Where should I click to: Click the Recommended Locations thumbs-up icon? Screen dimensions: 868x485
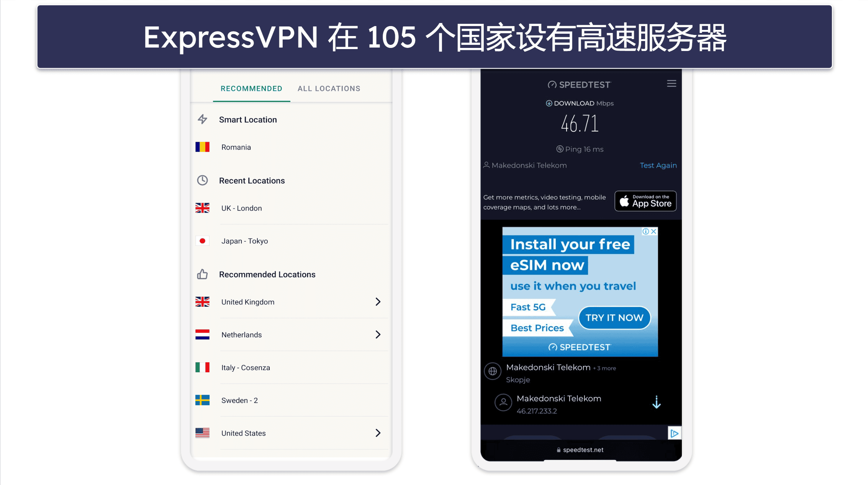click(202, 274)
